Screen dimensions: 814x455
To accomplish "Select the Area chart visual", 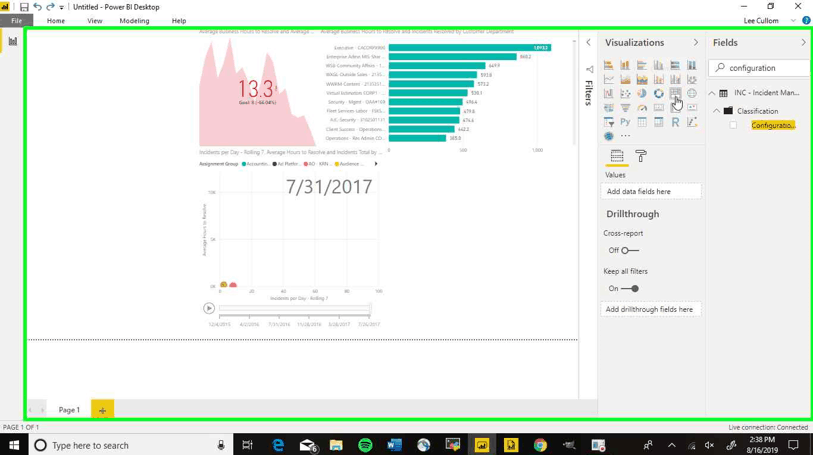I will [625, 79].
